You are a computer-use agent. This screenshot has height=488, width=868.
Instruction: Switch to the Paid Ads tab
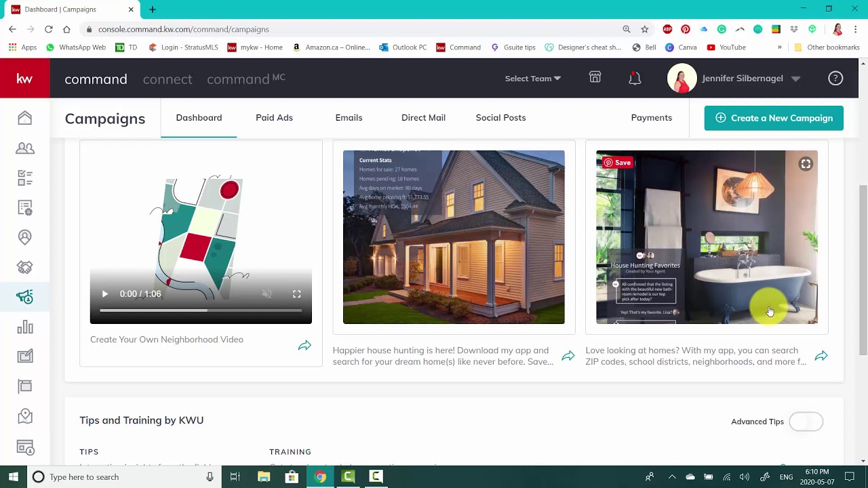[x=274, y=118]
